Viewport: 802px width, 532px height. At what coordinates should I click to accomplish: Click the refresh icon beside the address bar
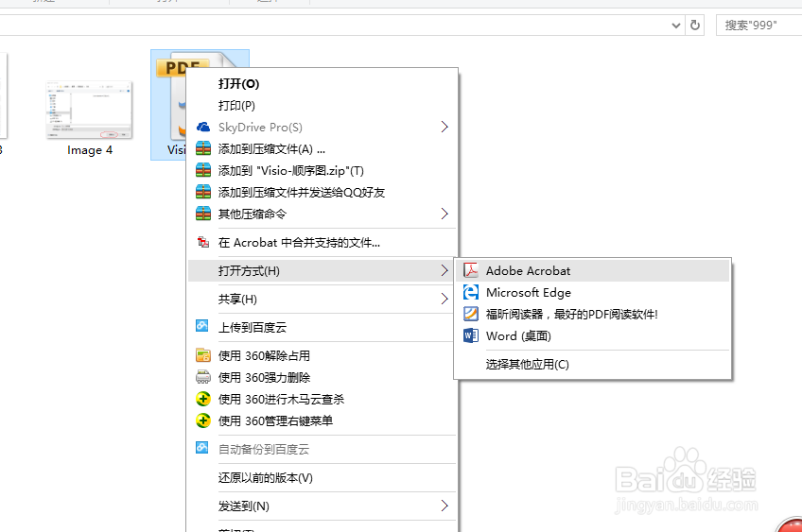[x=694, y=26]
